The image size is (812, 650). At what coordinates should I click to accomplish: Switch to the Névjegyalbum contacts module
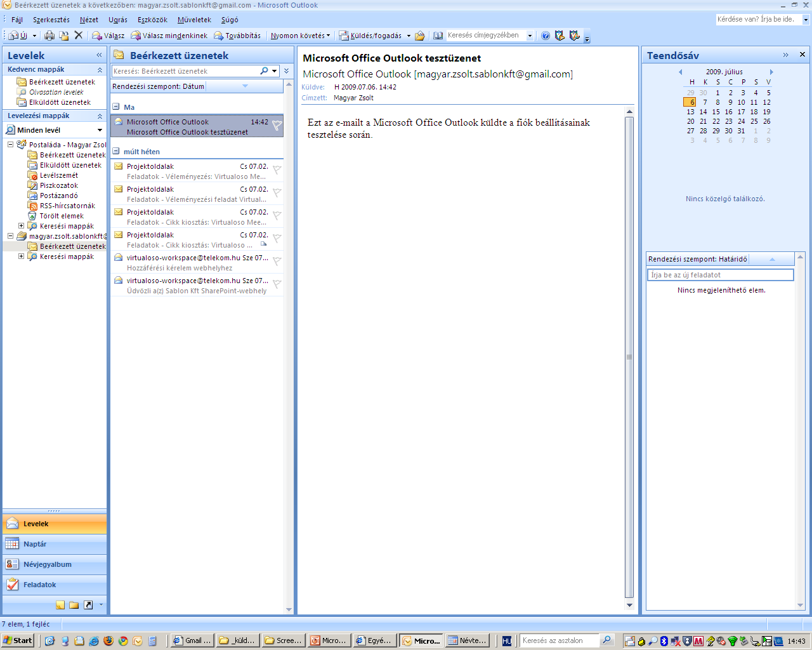point(55,564)
